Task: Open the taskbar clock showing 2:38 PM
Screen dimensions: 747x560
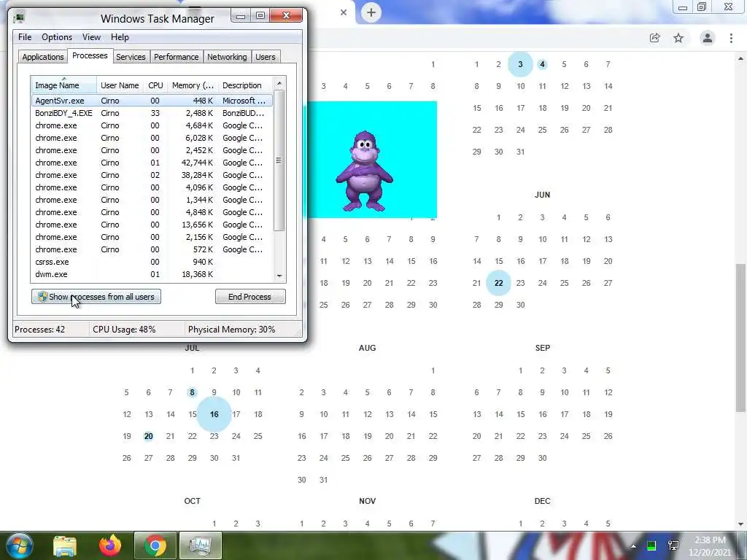Action: [710, 546]
